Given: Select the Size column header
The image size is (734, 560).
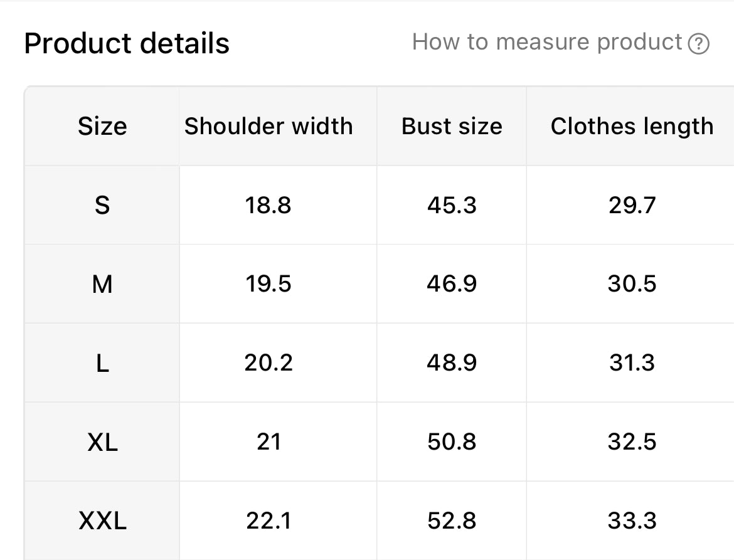Looking at the screenshot, I should [102, 127].
